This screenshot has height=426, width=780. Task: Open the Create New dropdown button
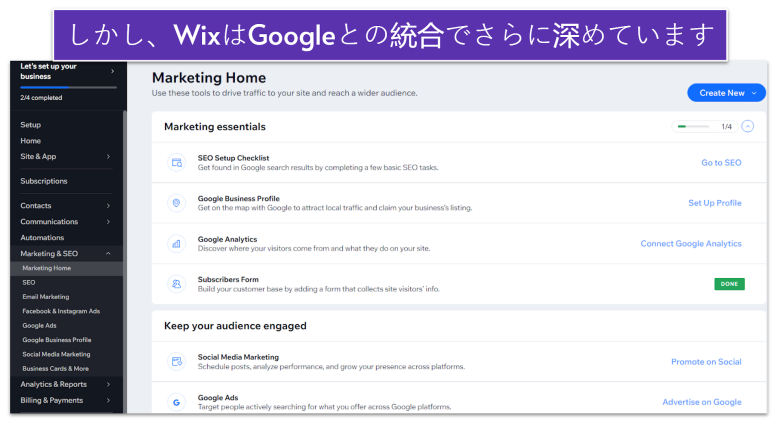pos(726,93)
